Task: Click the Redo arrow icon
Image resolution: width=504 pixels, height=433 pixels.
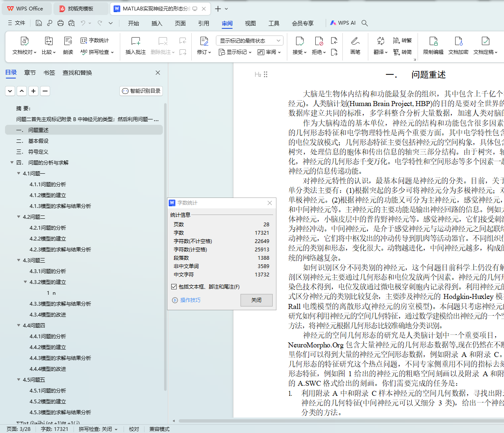Action: point(100,23)
